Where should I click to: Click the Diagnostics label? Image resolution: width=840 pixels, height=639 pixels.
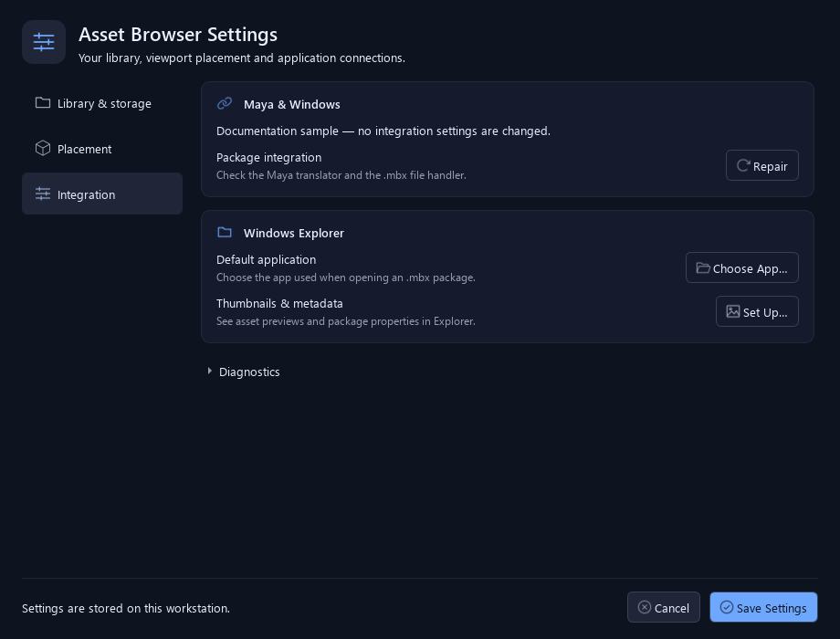pos(249,372)
